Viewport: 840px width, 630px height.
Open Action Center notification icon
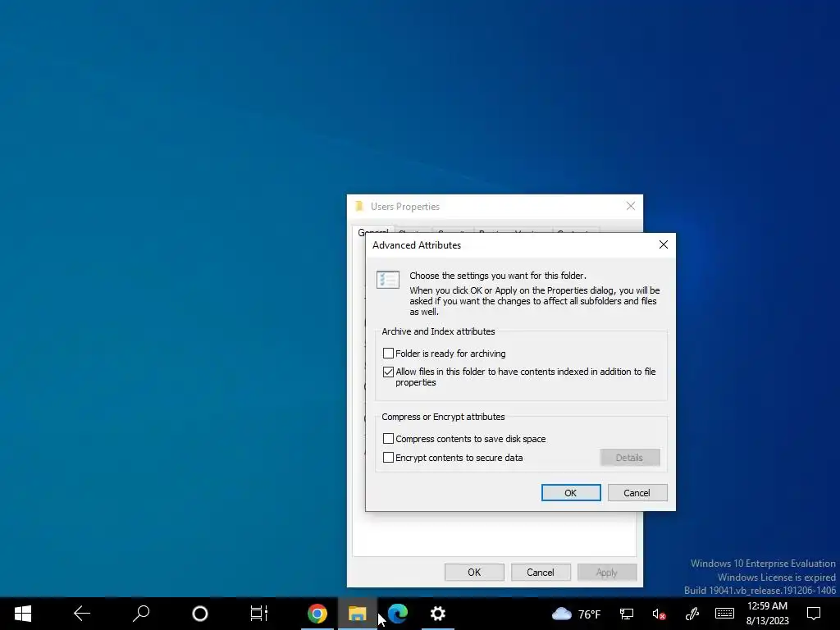(x=814, y=614)
